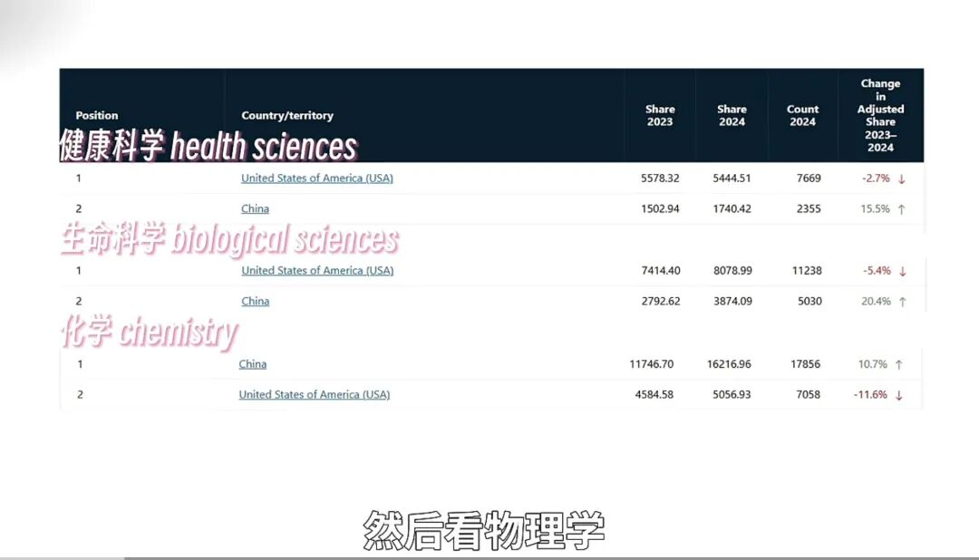Sort by the Share 2023 column header
The width and height of the screenshot is (979, 560).
(x=660, y=116)
